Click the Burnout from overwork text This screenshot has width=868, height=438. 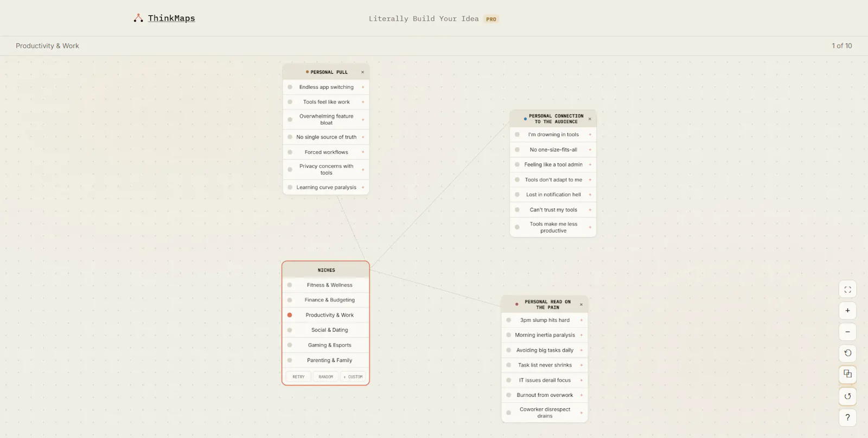click(545, 395)
